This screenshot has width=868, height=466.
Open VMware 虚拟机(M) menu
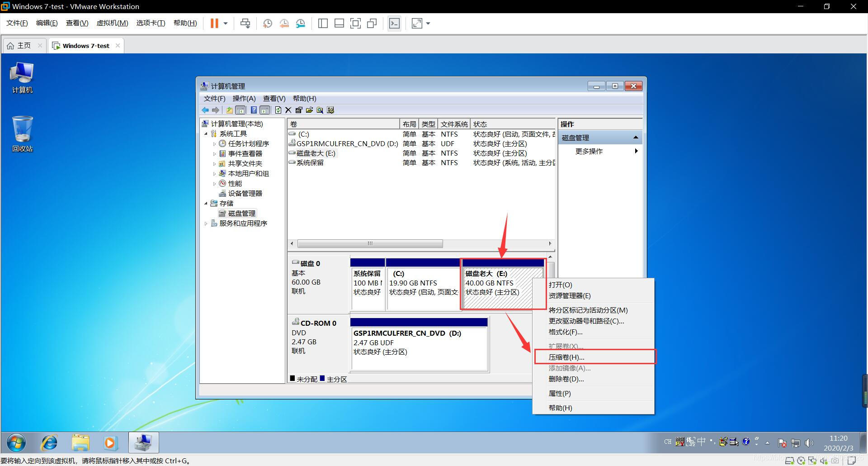pyautogui.click(x=112, y=23)
